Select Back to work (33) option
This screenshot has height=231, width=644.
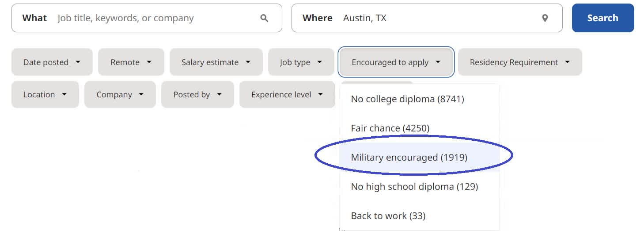pos(388,216)
